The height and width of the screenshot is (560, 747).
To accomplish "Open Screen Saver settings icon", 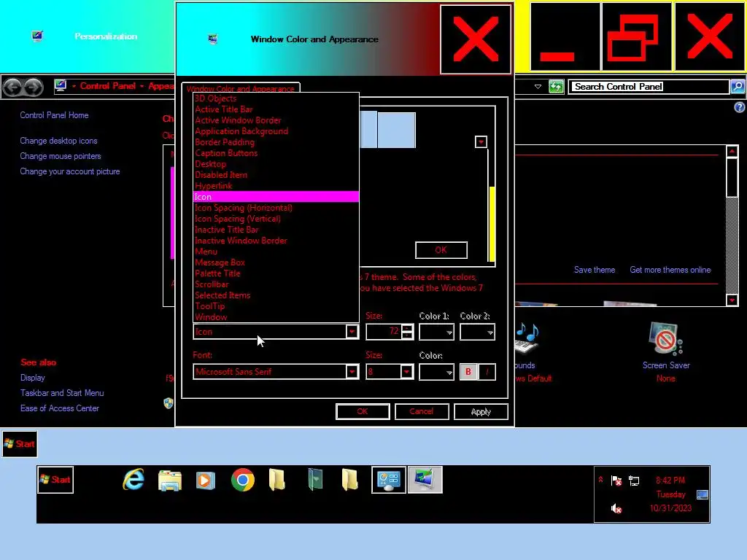I will pos(665,340).
